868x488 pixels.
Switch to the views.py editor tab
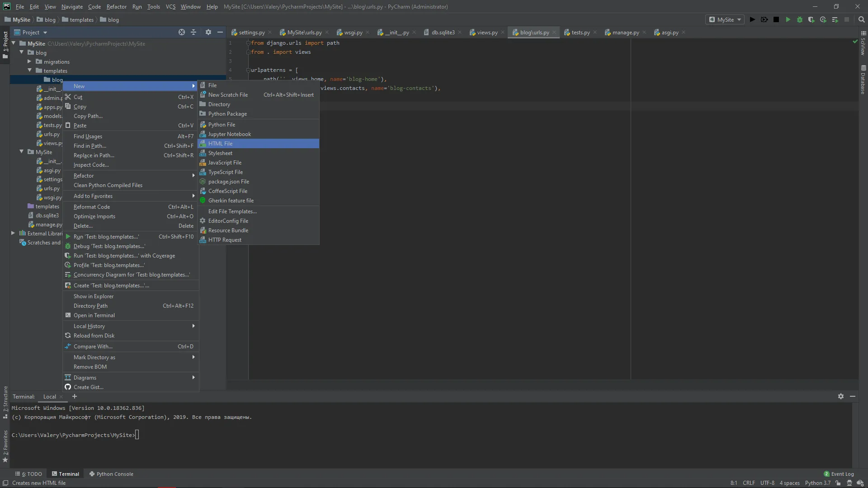(486, 33)
